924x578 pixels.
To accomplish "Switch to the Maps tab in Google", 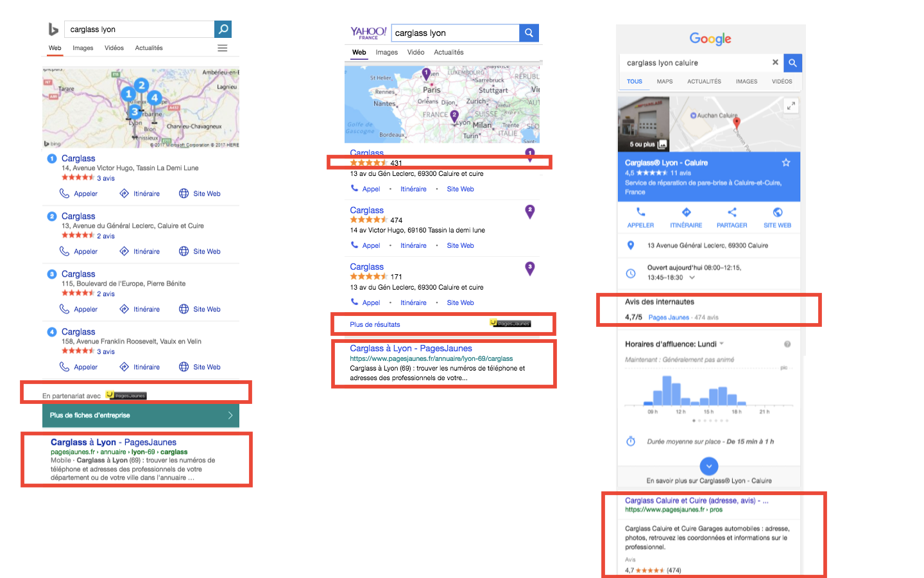I will [665, 82].
